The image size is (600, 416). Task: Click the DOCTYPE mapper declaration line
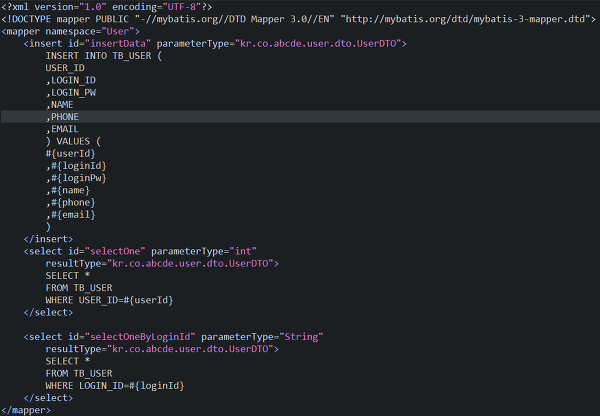298,19
